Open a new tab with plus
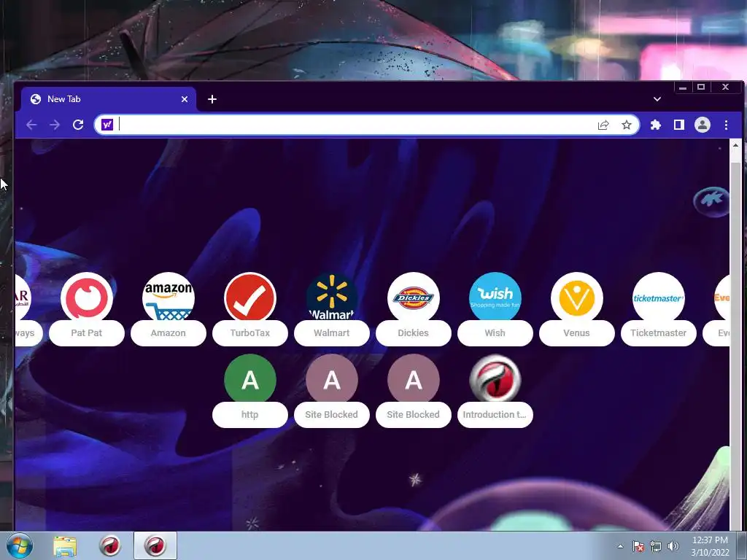747x560 pixels. [212, 99]
